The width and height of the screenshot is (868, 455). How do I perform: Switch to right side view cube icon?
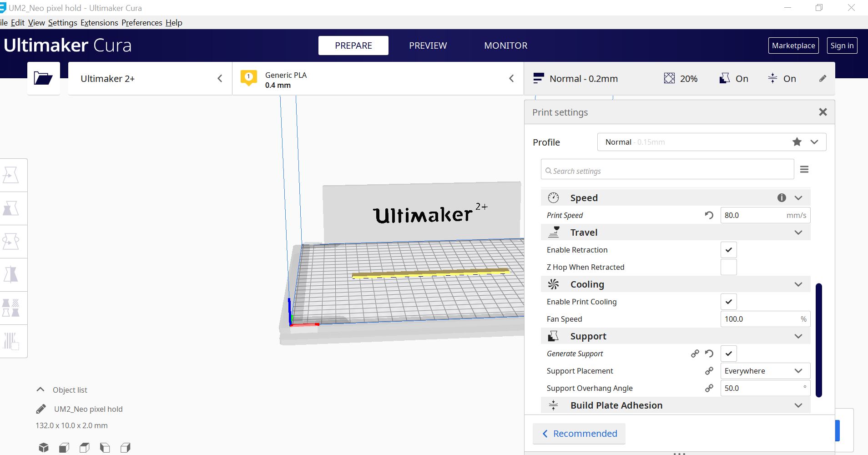click(x=126, y=448)
